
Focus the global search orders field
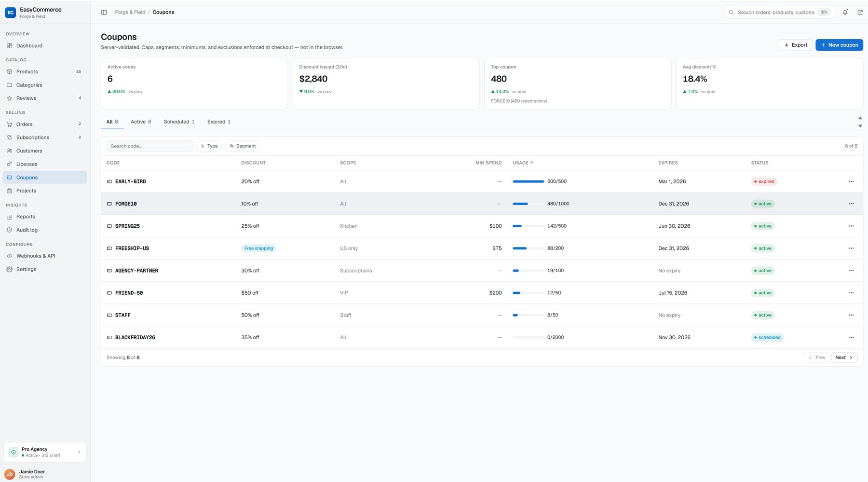click(779, 12)
